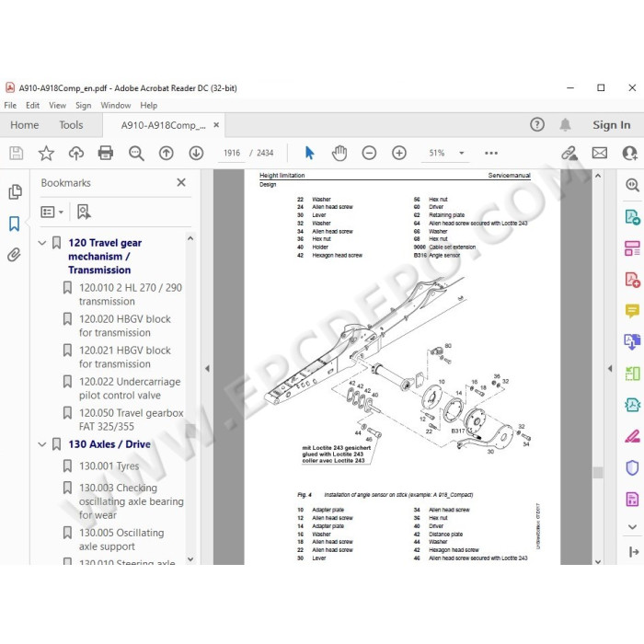Click the Sign In button
Viewport: 644px width, 644px height.
[611, 125]
